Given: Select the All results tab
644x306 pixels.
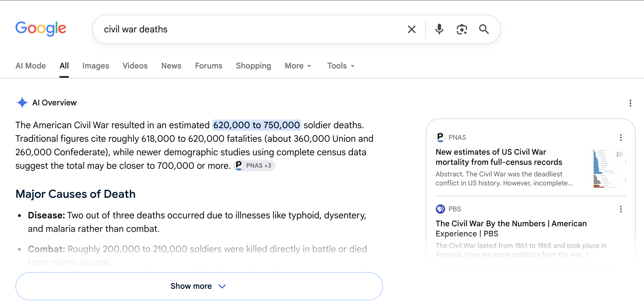Looking at the screenshot, I should [64, 66].
